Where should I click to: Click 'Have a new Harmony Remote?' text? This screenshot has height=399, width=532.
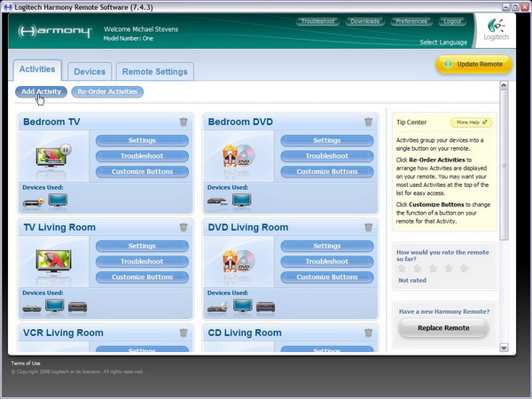click(444, 311)
